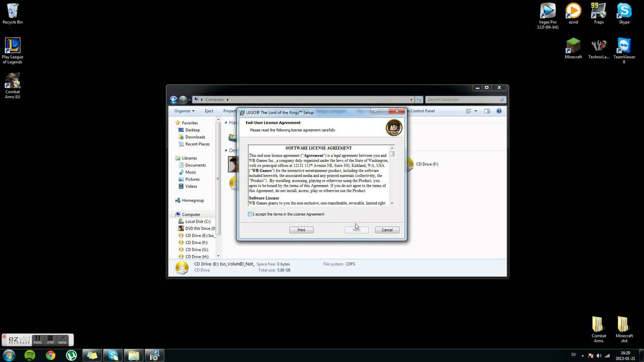Click the Cancel button in Setup
This screenshot has width=644, height=362.
point(387,230)
